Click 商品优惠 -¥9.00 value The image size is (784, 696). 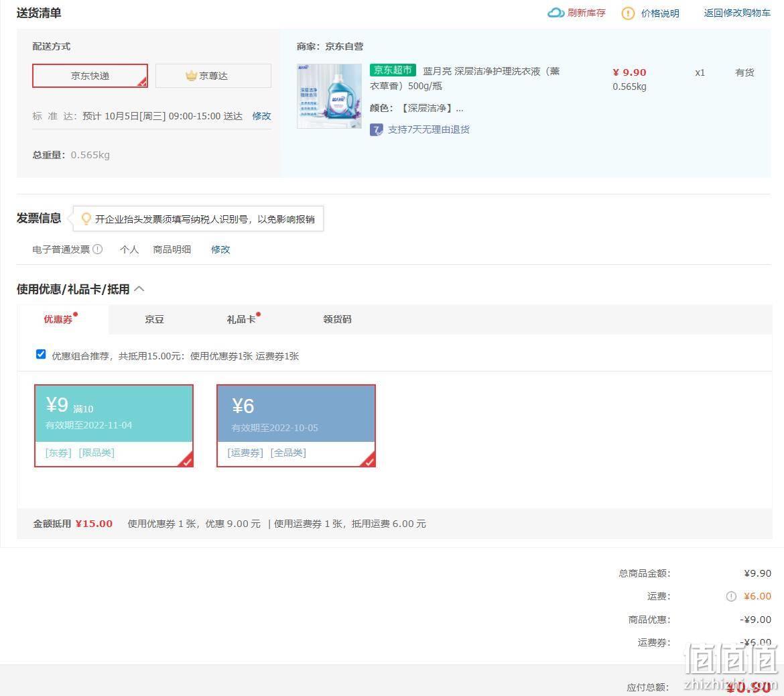tap(755, 620)
